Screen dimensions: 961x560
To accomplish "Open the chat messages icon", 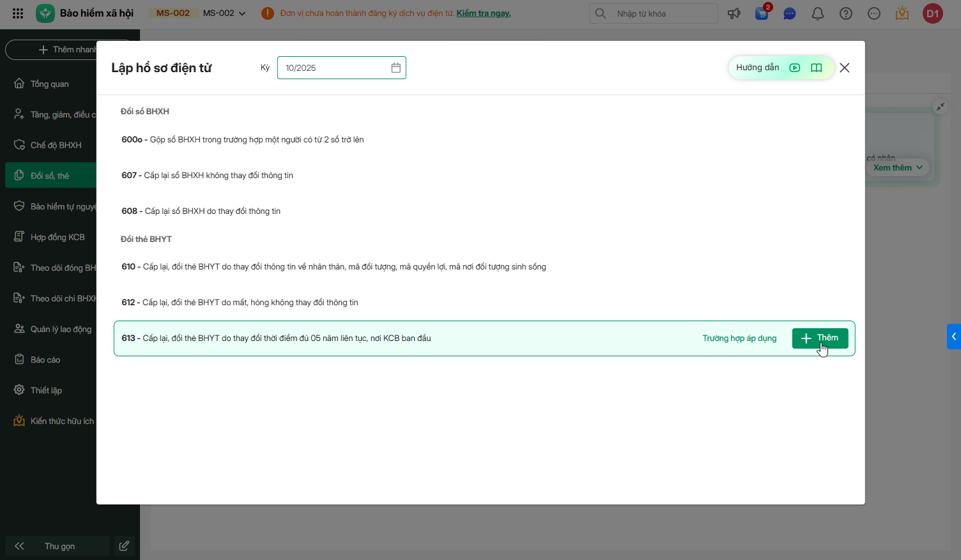I will click(790, 13).
